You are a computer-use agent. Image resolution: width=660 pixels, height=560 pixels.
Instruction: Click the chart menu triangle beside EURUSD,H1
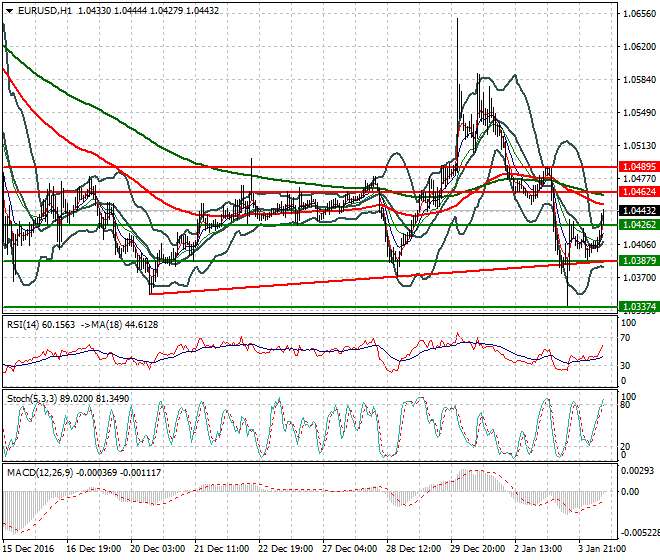10,11
